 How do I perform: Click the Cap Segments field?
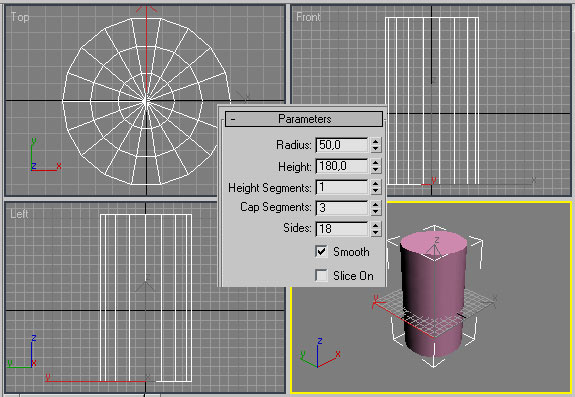(x=341, y=208)
